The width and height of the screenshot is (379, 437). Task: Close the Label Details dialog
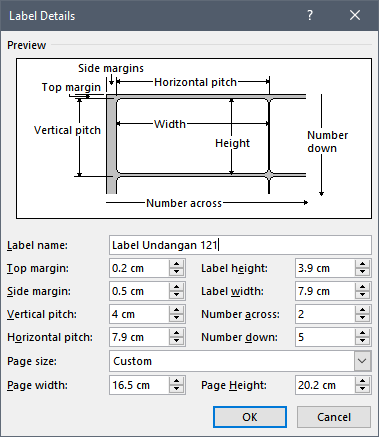tap(355, 15)
